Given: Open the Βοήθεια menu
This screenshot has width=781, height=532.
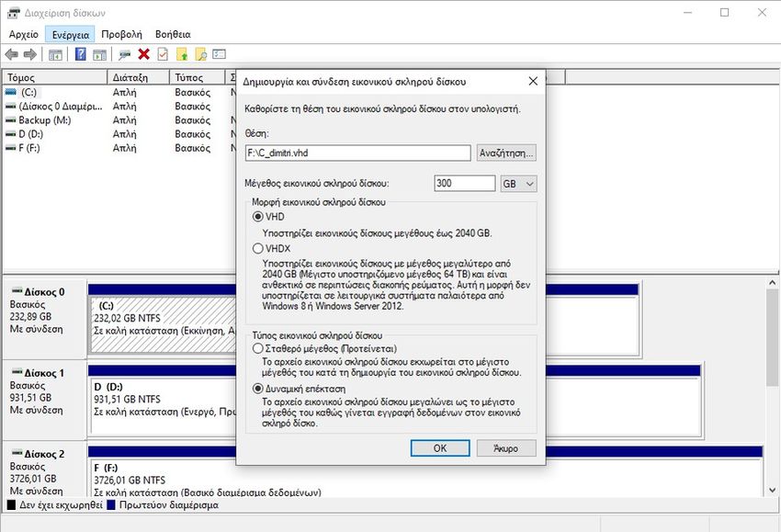Looking at the screenshot, I should tap(173, 34).
